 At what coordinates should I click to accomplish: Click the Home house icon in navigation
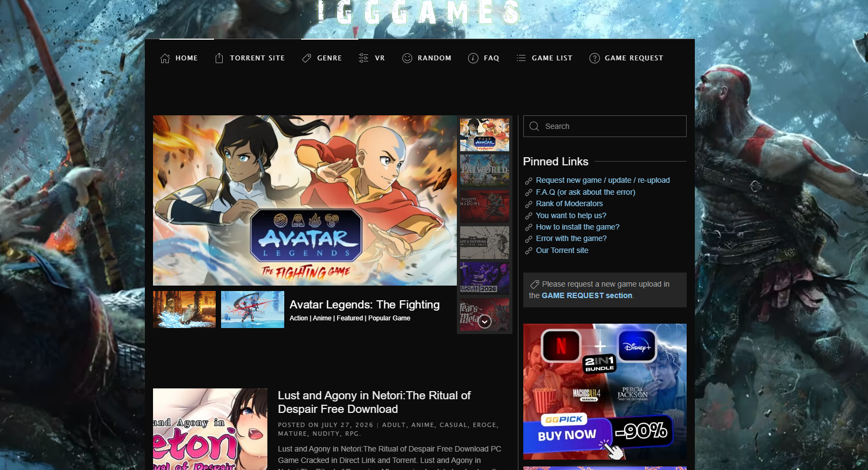(x=165, y=58)
